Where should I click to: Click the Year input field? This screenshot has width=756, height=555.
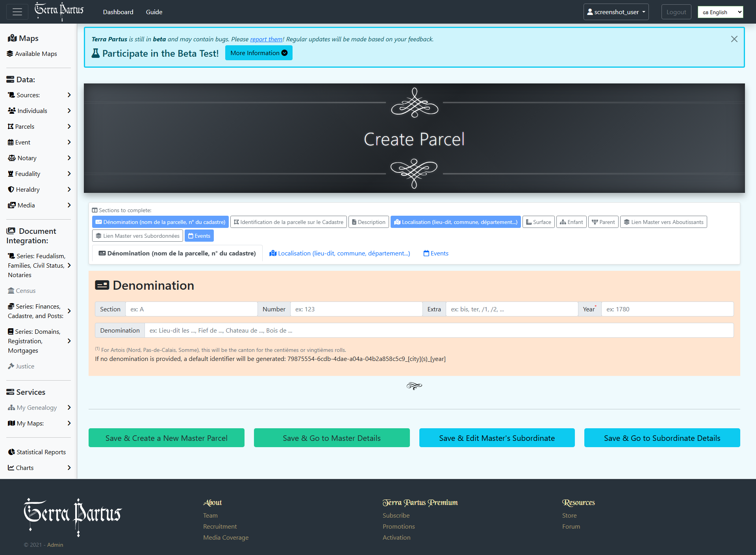tap(667, 309)
